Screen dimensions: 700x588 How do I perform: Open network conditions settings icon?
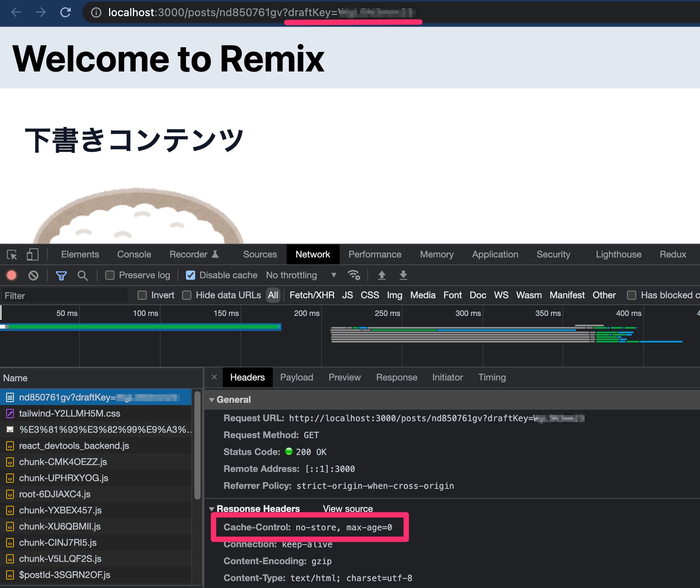(x=353, y=275)
